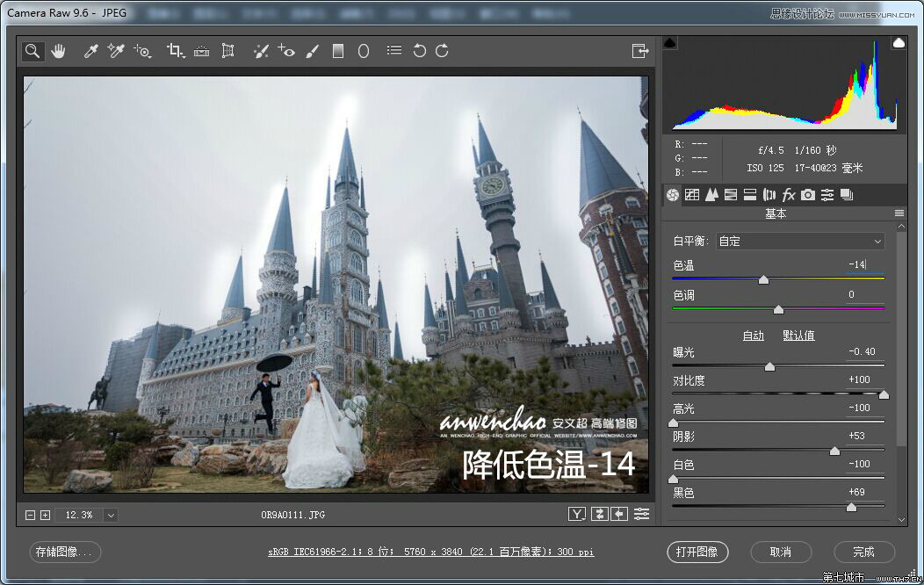Screen dimensions: 924x585
Task: Click the 黑色 blacks slider handle
Action: coord(851,507)
